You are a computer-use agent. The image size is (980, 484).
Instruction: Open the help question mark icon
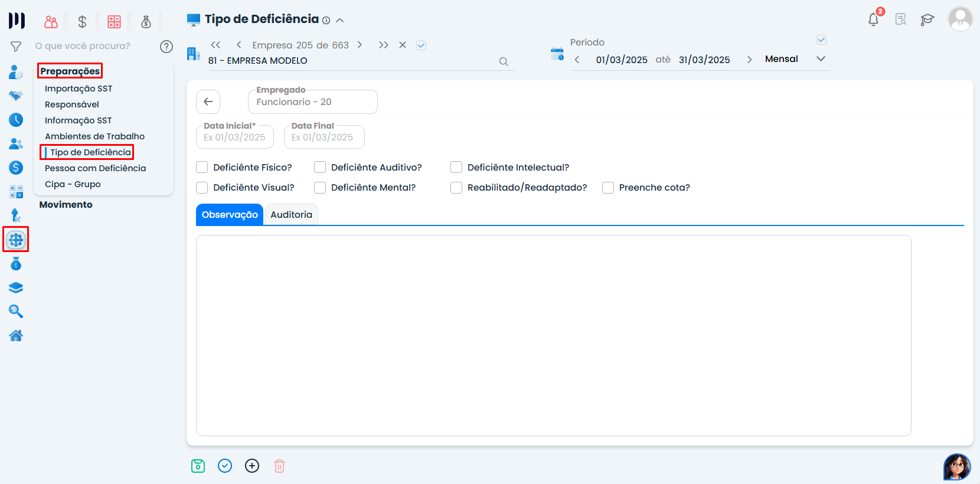[166, 47]
